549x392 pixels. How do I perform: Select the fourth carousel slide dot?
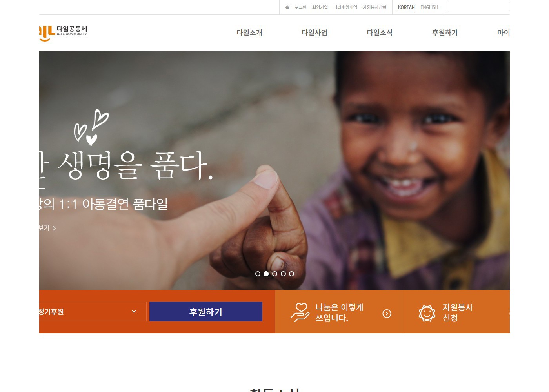pos(283,274)
